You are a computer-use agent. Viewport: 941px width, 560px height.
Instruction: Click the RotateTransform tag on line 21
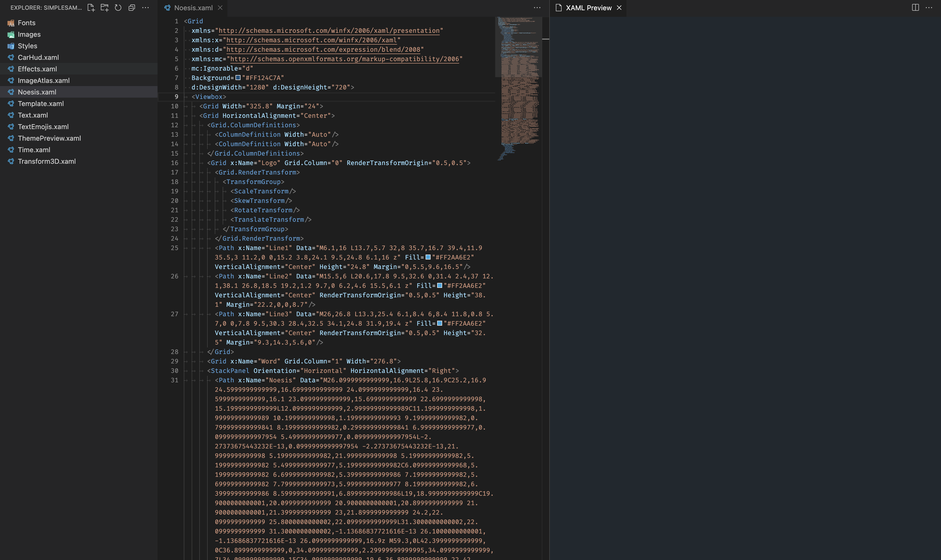pyautogui.click(x=265, y=210)
